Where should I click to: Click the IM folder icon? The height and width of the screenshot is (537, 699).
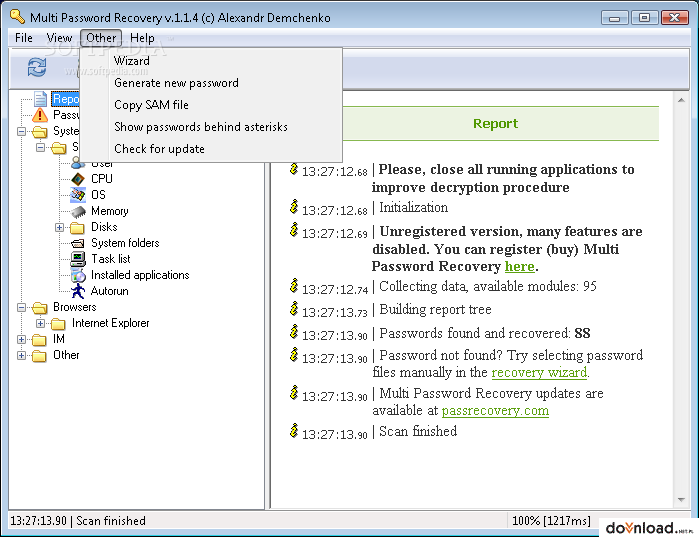pyautogui.click(x=40, y=340)
